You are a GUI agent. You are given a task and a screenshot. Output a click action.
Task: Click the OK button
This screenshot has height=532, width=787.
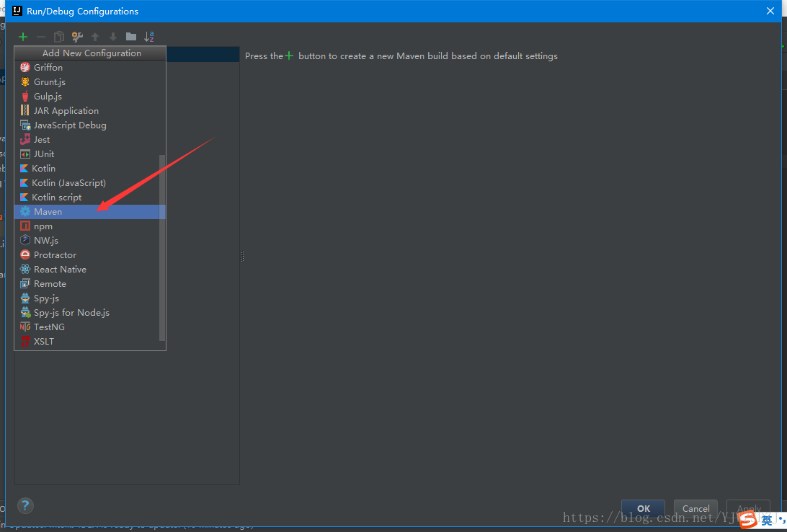coord(644,508)
